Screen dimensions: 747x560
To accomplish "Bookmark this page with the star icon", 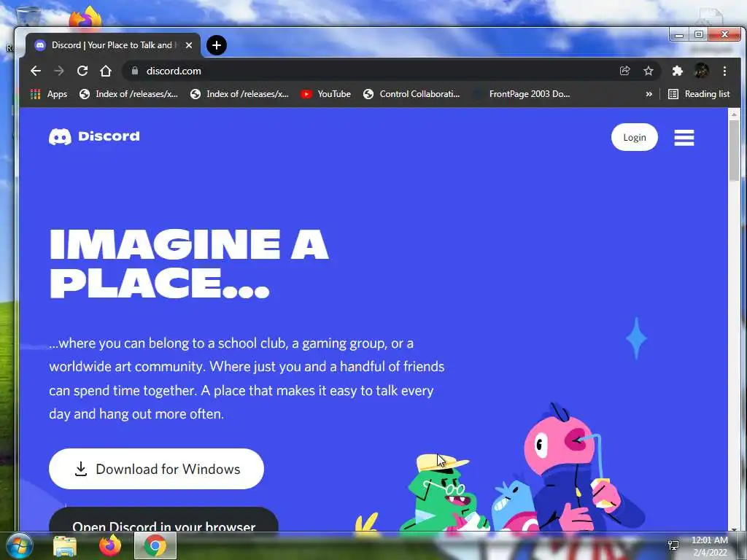I will (x=649, y=71).
